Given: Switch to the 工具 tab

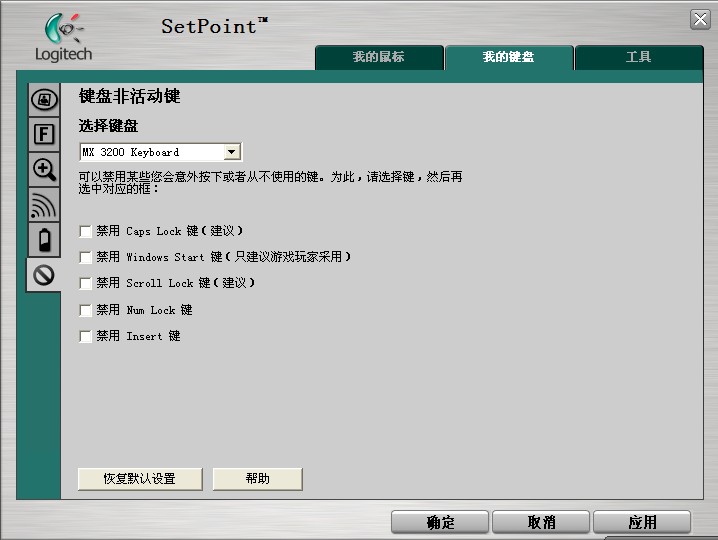Looking at the screenshot, I should tap(639, 57).
